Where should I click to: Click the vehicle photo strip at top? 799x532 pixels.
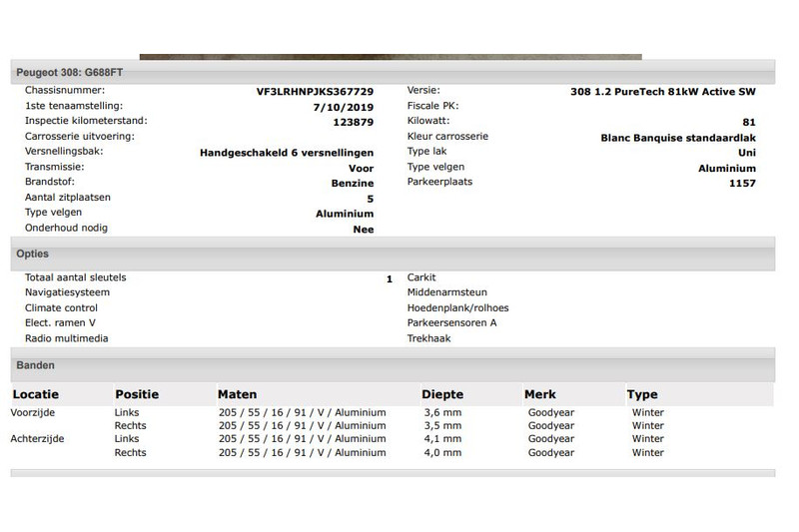pos(390,57)
